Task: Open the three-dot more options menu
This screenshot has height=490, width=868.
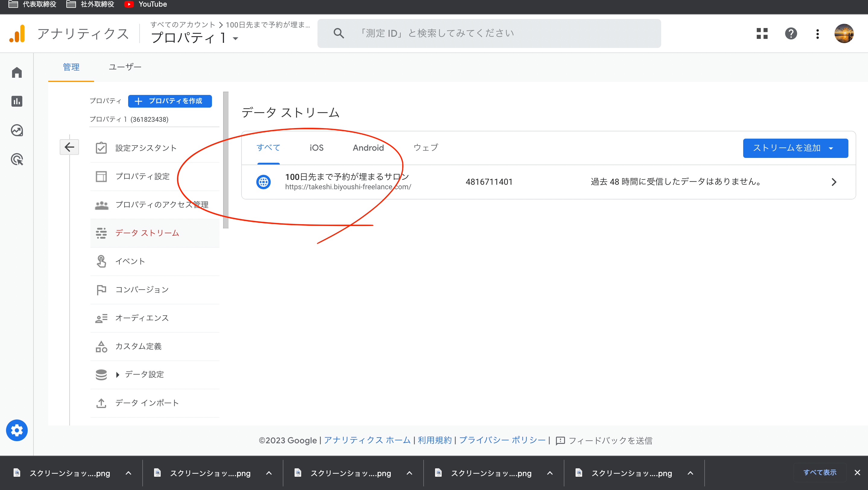Action: tap(817, 33)
